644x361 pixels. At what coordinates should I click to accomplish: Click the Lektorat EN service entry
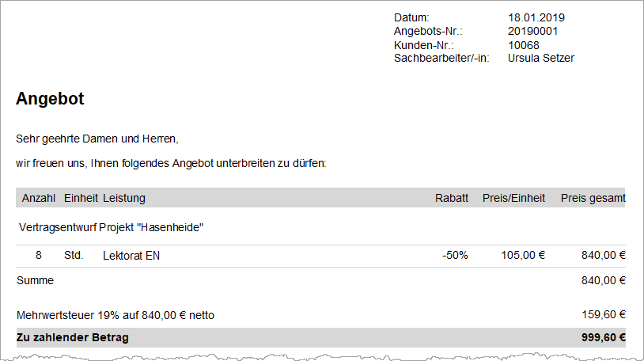point(131,256)
